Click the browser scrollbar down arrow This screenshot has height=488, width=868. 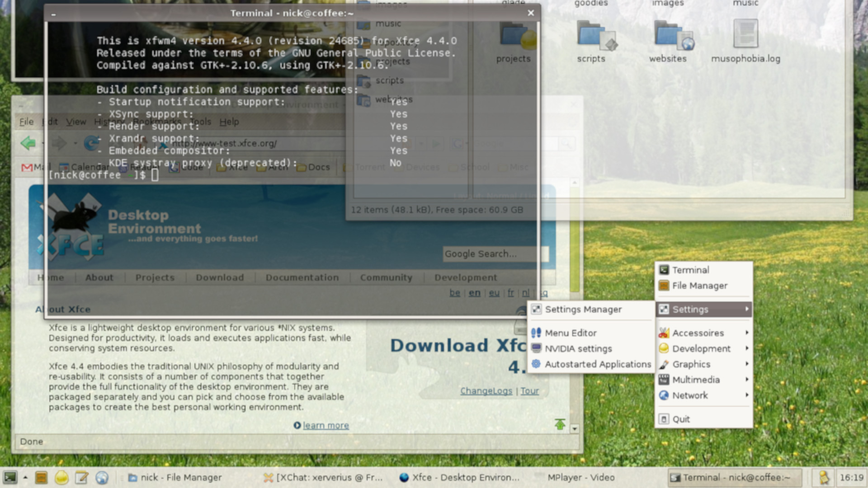tap(575, 429)
